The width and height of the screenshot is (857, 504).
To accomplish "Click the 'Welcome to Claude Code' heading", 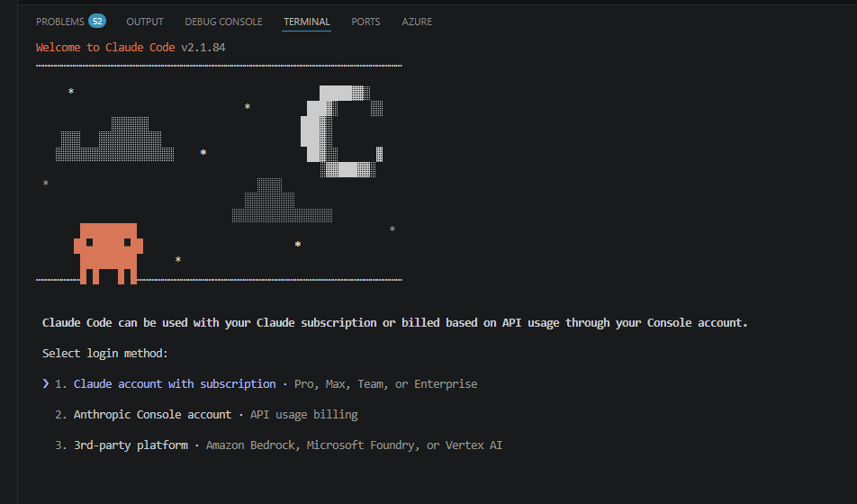I will coord(131,47).
